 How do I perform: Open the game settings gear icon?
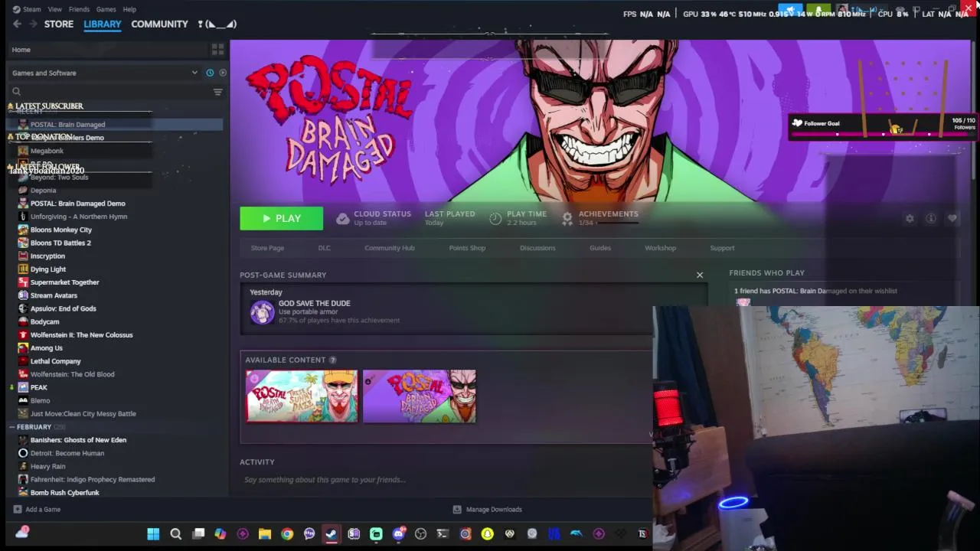tap(910, 219)
